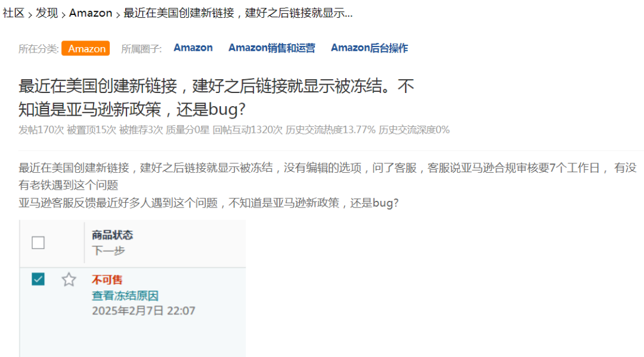Viewport: 644px width, 357px height.
Task: Click the breadcrumb chevron after Amazon
Action: click(117, 15)
